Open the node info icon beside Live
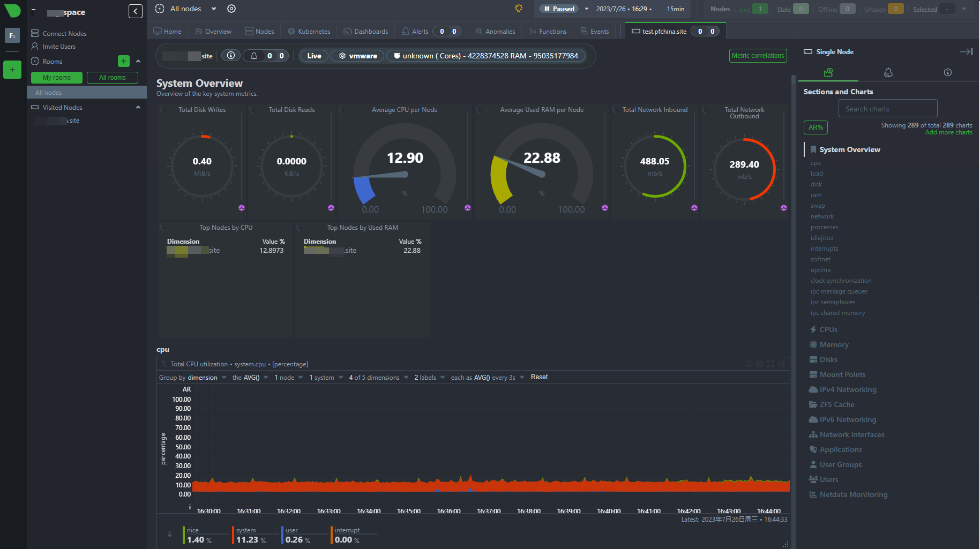The height and width of the screenshot is (549, 980). click(x=231, y=56)
